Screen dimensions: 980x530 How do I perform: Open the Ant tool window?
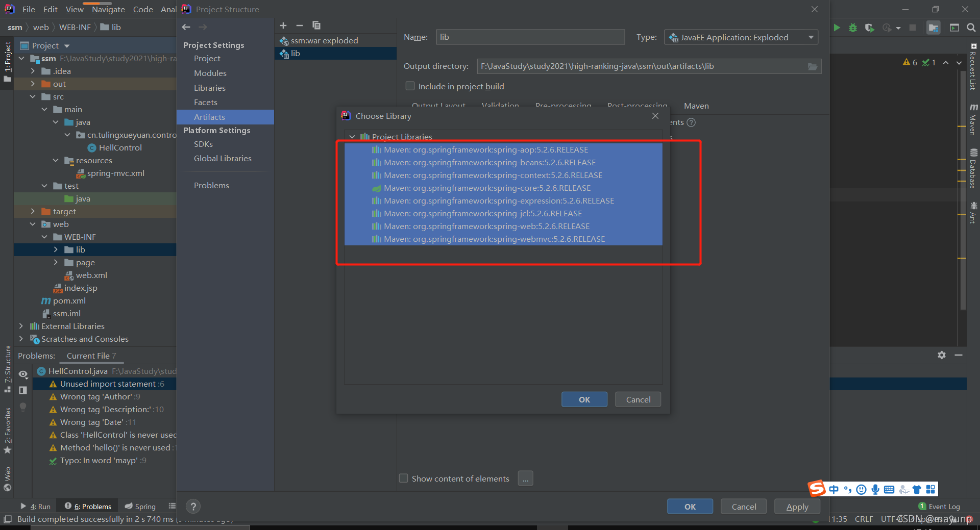(x=973, y=213)
